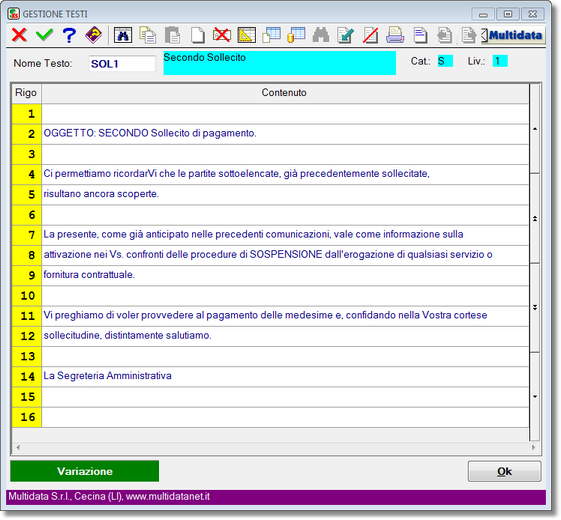This screenshot has height=520, width=561.
Task: Click the framed binoculars search icon
Action: [123, 35]
